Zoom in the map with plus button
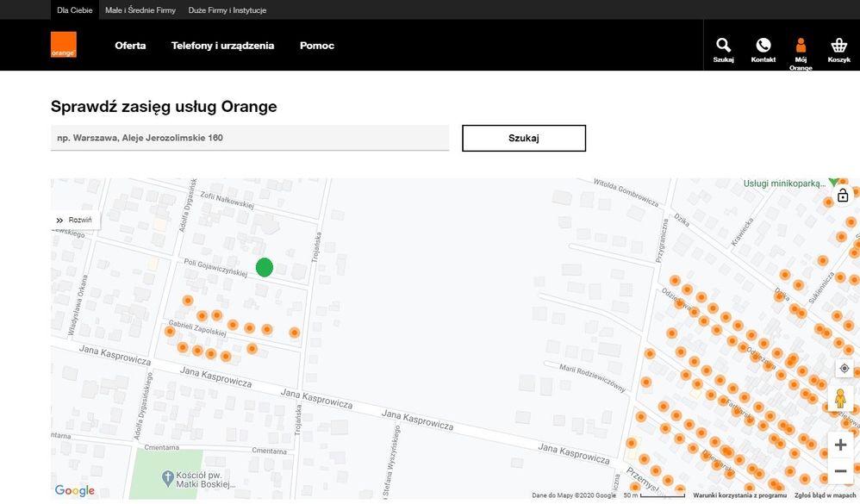 pos(841,445)
